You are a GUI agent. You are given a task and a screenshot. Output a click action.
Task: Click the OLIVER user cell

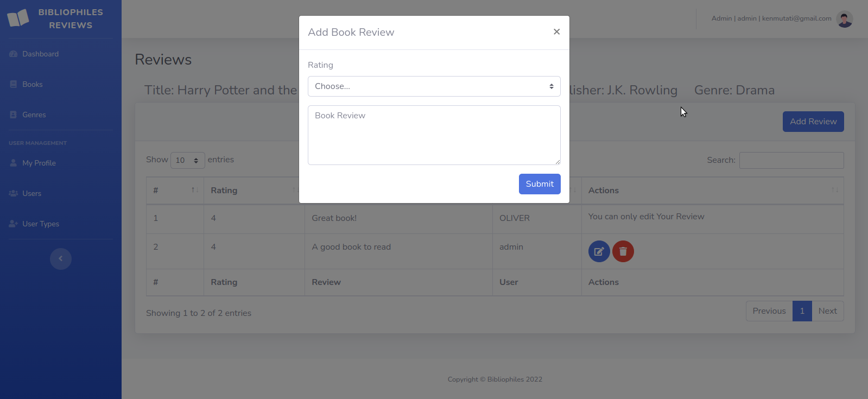point(537,219)
